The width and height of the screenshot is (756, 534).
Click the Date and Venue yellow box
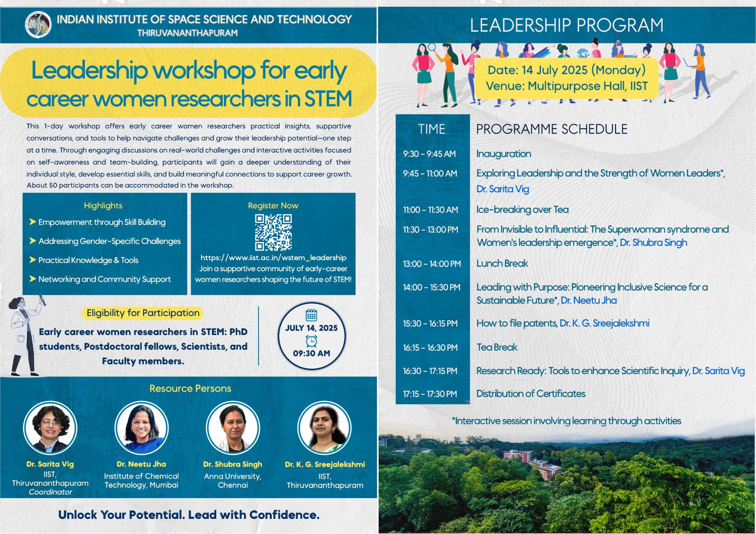567,78
